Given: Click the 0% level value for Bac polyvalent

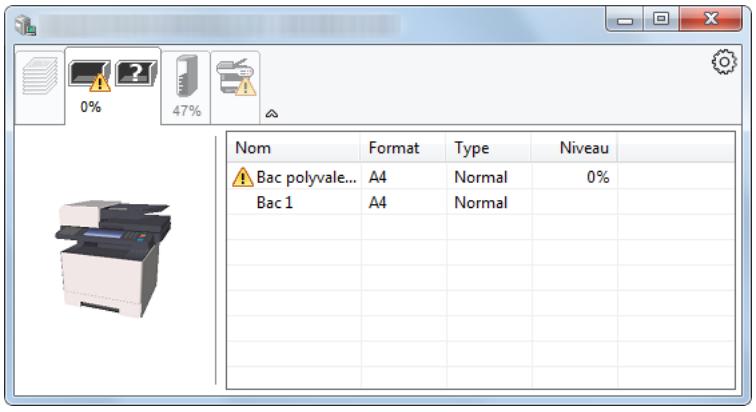Looking at the screenshot, I should point(598,177).
